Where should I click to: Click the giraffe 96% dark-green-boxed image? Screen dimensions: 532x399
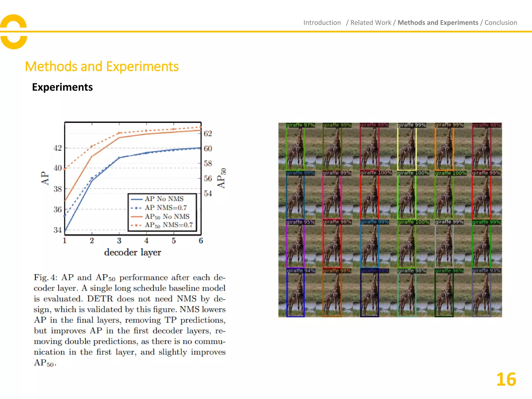click(x=445, y=293)
